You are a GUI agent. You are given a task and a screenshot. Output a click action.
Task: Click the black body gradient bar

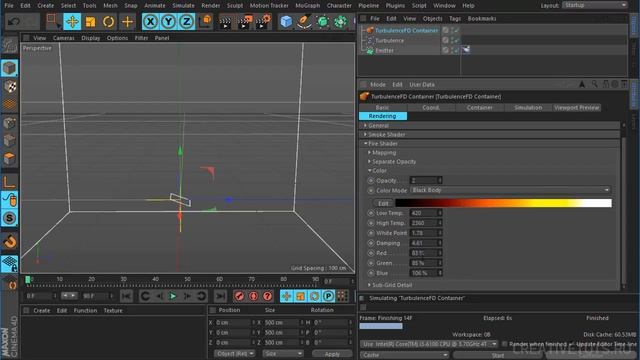tap(503, 203)
